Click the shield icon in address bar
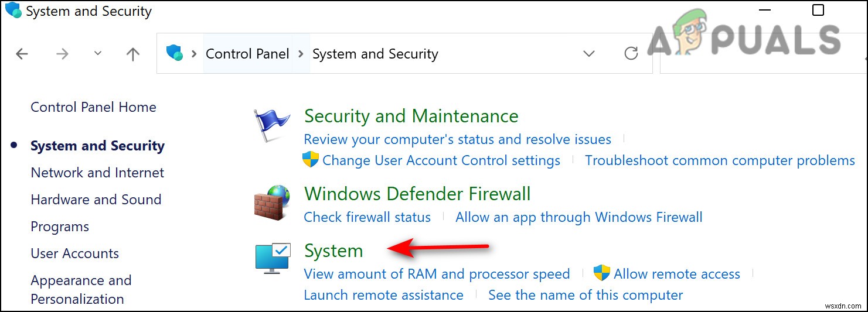This screenshot has width=868, height=312. point(175,53)
